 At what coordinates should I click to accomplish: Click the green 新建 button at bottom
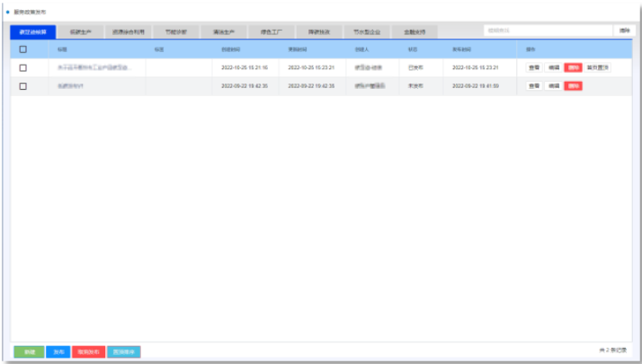tap(29, 351)
